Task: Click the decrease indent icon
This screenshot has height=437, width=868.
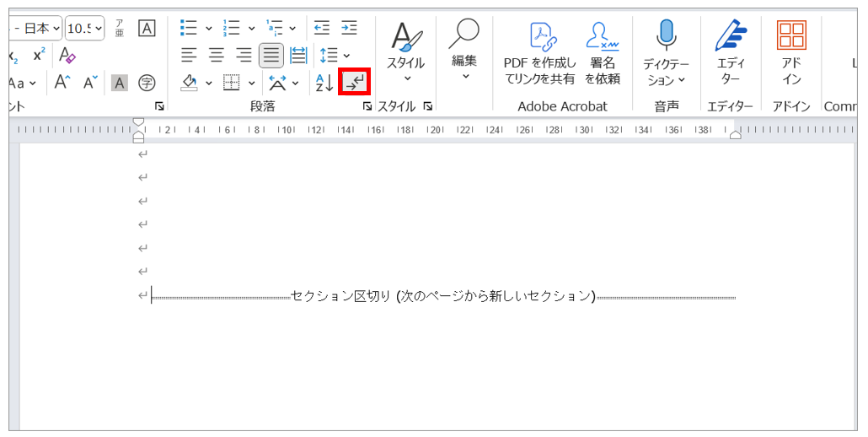Action: (x=322, y=28)
